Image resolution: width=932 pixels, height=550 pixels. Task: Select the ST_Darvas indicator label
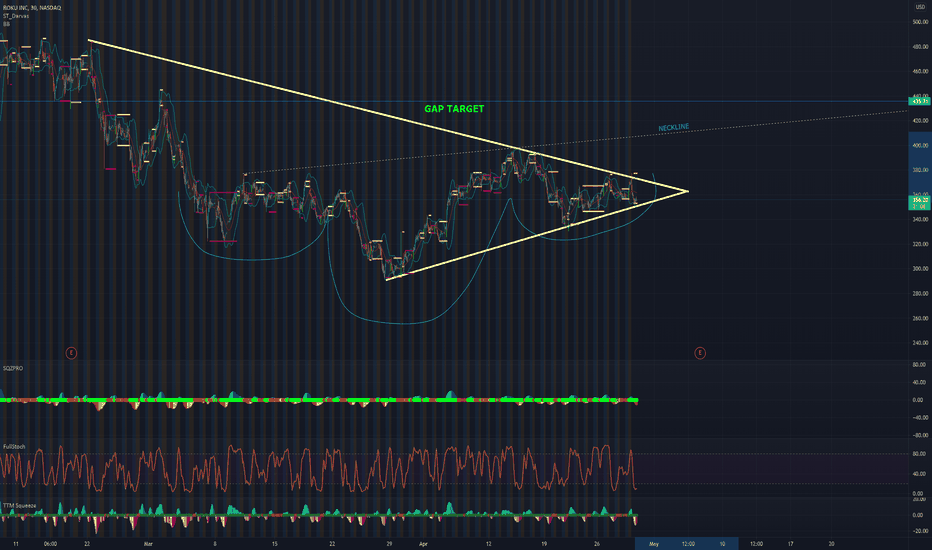16,16
